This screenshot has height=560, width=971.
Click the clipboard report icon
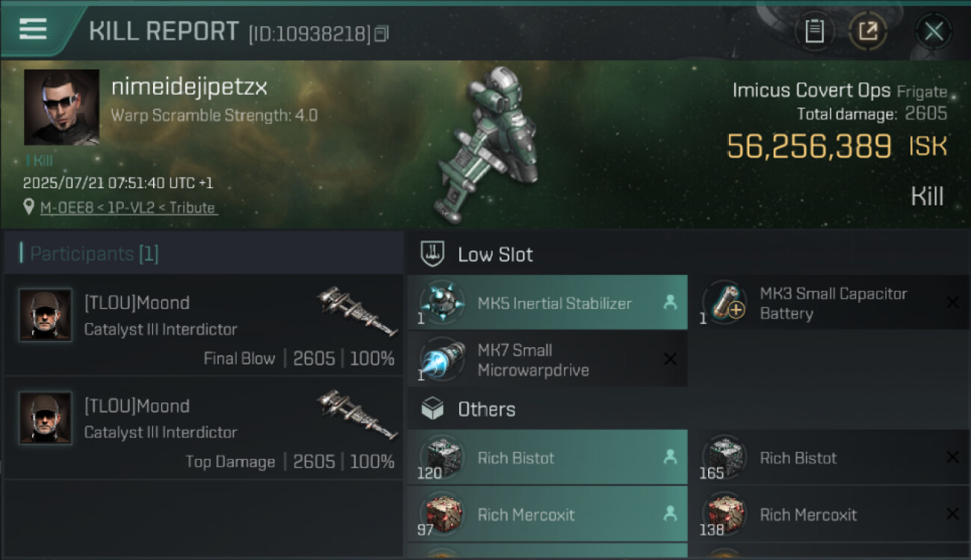click(814, 31)
